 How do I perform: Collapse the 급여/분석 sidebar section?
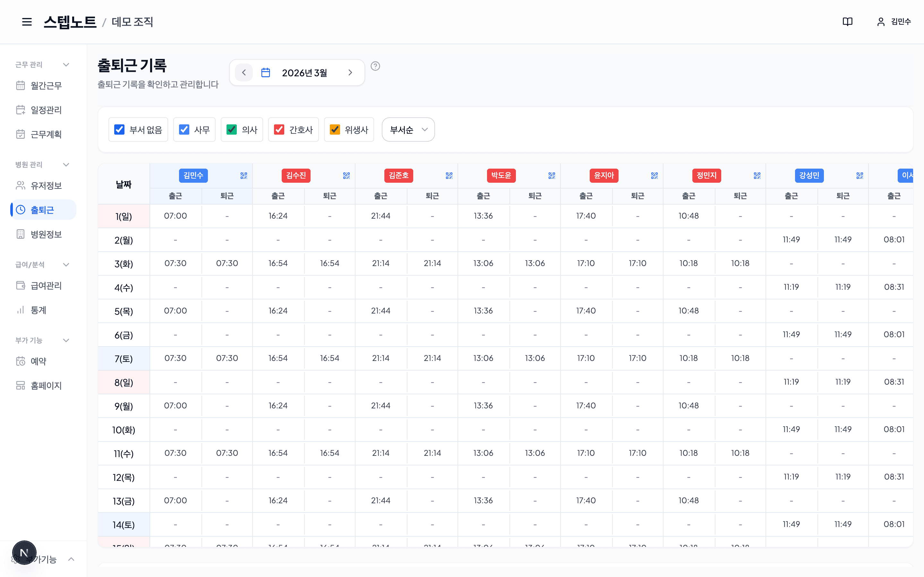pos(66,264)
